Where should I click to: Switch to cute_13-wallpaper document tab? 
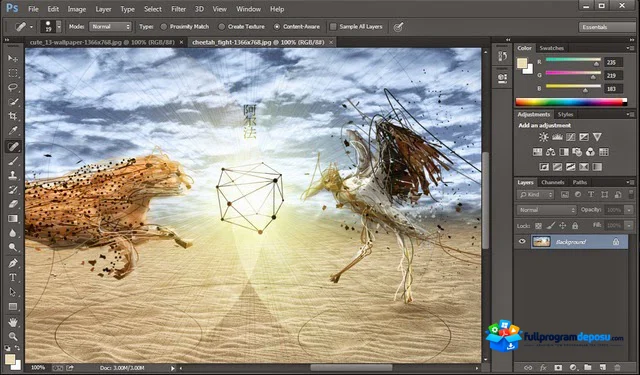[102, 42]
